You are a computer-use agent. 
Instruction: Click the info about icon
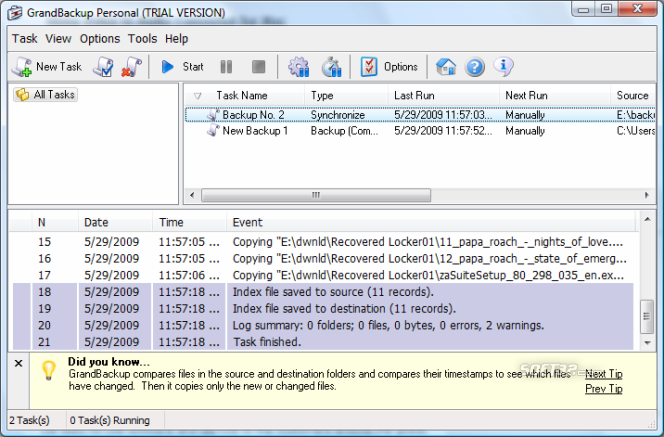coord(504,66)
